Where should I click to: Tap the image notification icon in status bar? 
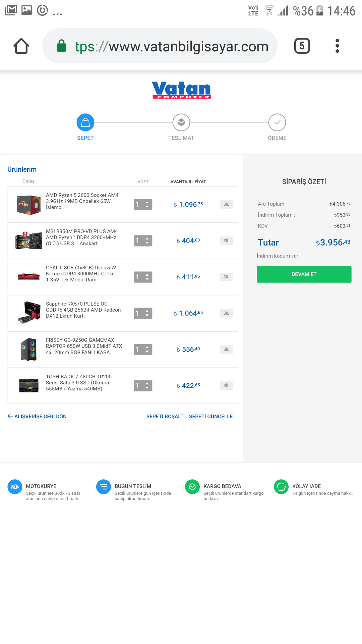27,10
